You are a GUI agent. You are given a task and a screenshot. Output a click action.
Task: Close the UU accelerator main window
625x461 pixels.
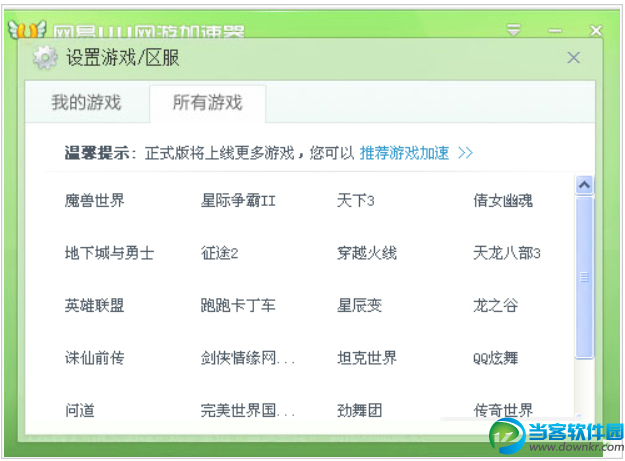596,30
